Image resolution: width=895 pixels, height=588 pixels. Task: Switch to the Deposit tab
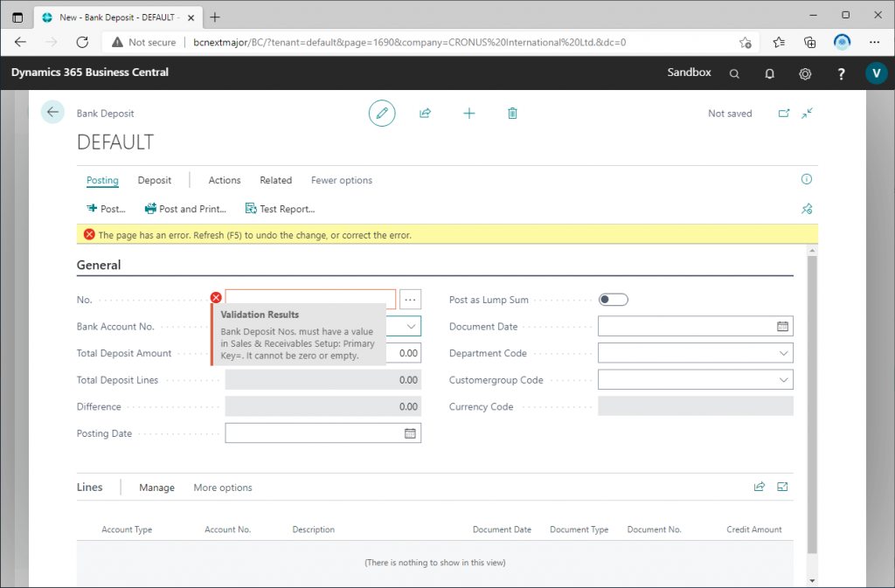(154, 180)
